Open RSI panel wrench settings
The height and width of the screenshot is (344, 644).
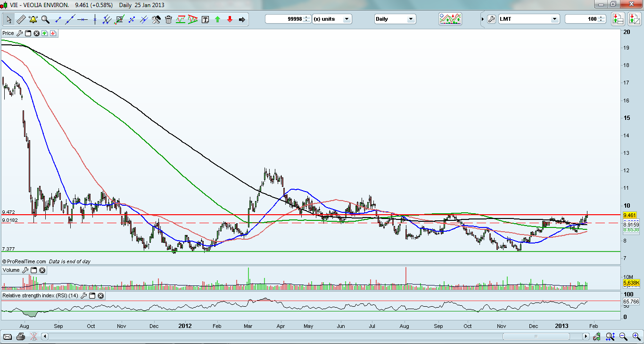click(x=83, y=295)
